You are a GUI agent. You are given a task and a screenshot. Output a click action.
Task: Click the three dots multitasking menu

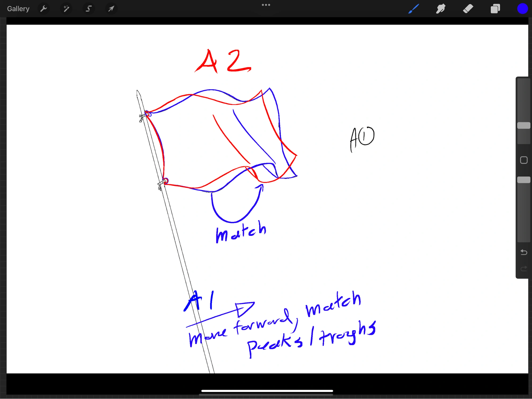pos(266,5)
